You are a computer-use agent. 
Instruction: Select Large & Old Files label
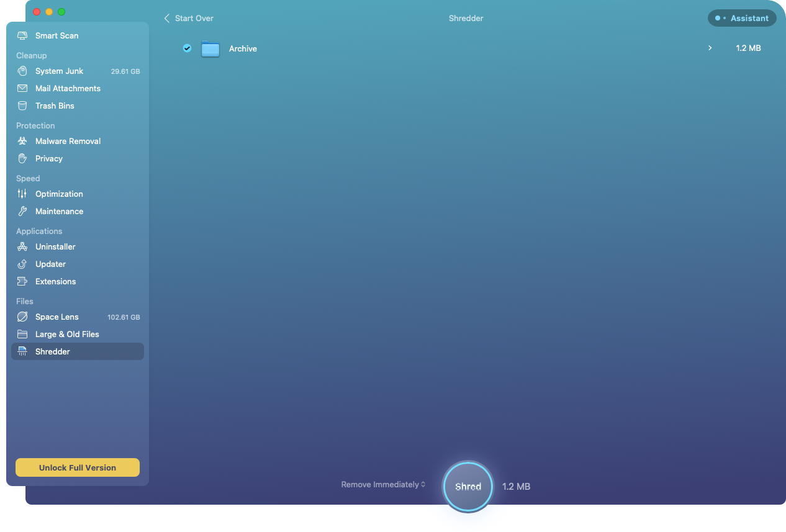(x=67, y=334)
